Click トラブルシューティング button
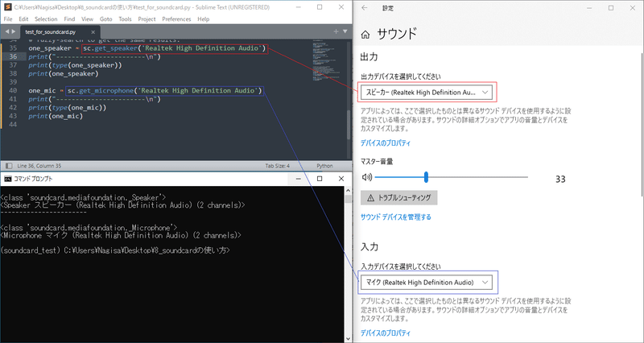Screen dimensions: 644x343 398,197
